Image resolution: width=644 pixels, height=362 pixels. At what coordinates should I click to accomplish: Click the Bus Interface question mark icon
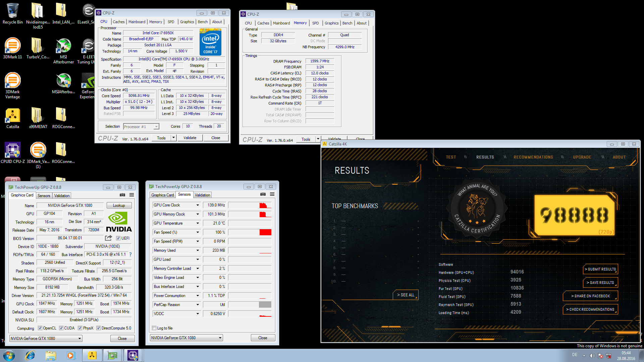(x=130, y=254)
